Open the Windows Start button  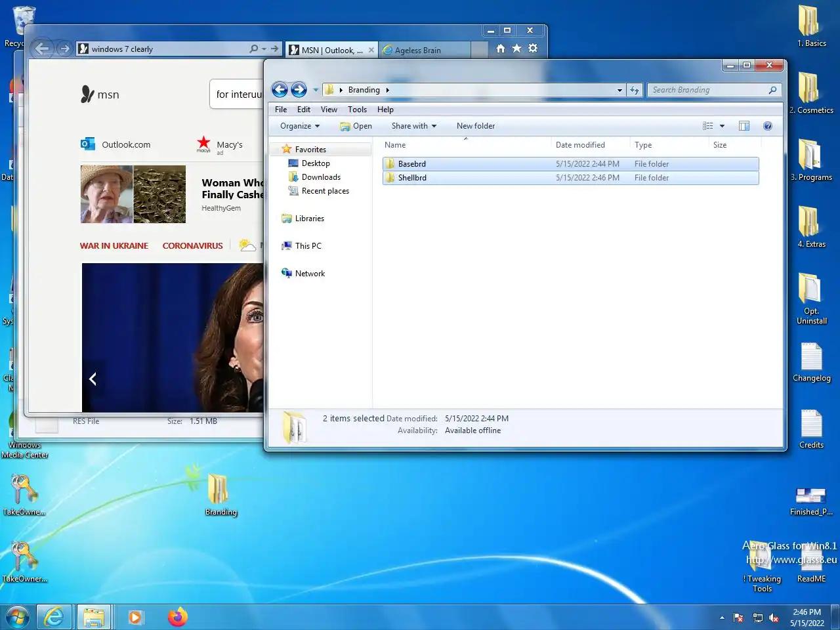(x=18, y=618)
